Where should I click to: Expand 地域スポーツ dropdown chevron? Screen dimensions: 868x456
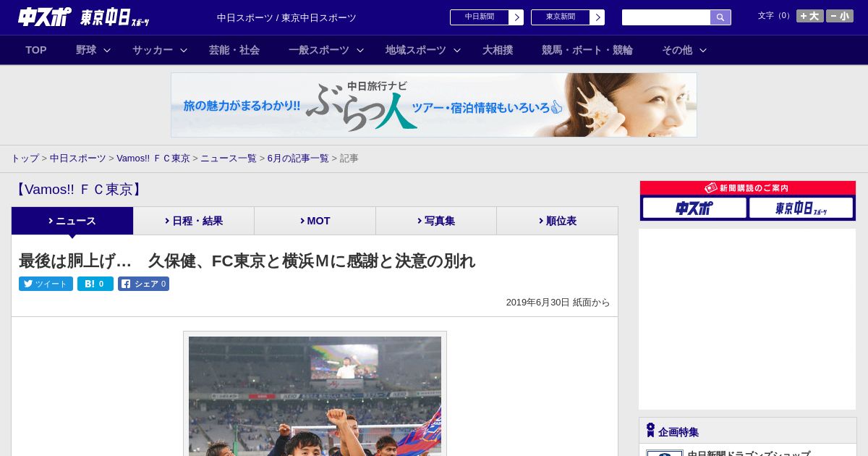457,50
